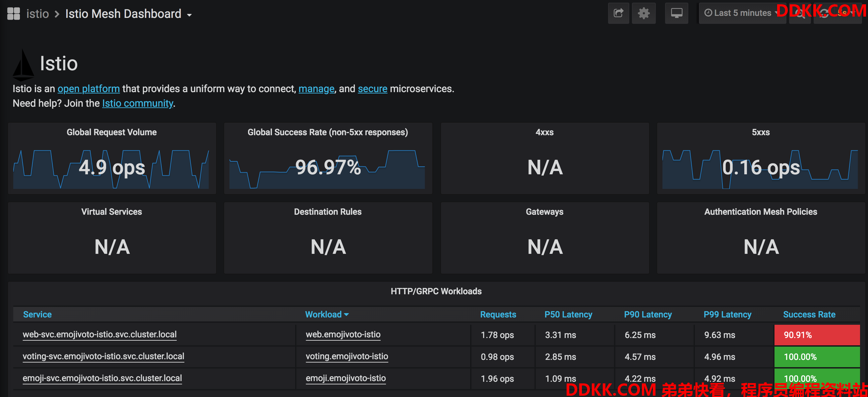868x397 pixels.
Task: Click the 9.63 ms P99 latency value
Action: [719, 335]
